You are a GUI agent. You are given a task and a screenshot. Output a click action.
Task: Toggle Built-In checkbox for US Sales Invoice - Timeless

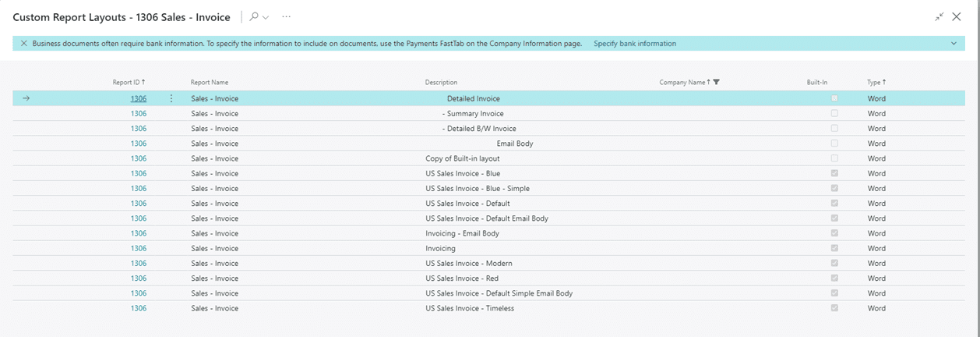pos(834,308)
